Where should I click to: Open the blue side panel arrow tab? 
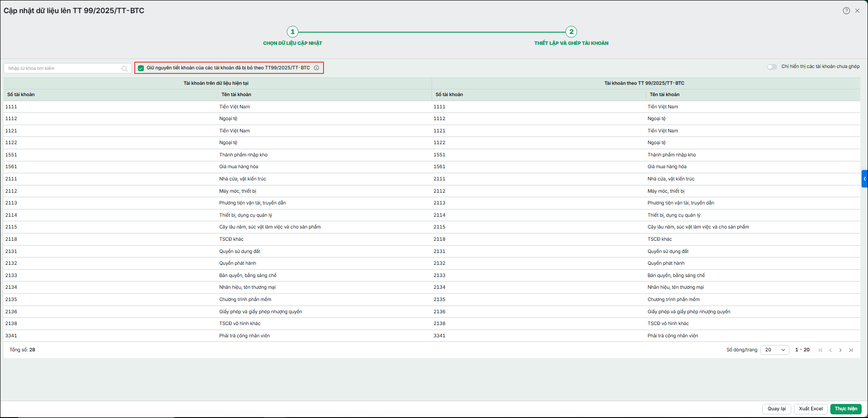865,179
